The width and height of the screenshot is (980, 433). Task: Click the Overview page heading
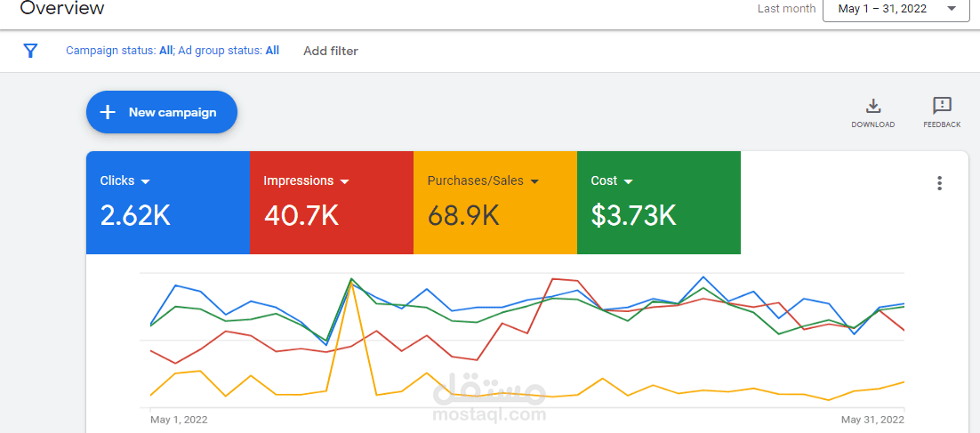pos(62,9)
